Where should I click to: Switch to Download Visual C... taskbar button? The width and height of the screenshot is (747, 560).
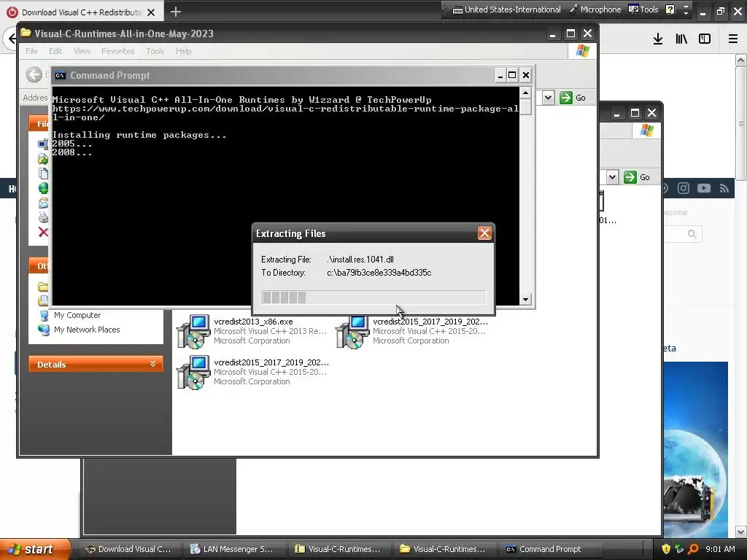pyautogui.click(x=129, y=549)
